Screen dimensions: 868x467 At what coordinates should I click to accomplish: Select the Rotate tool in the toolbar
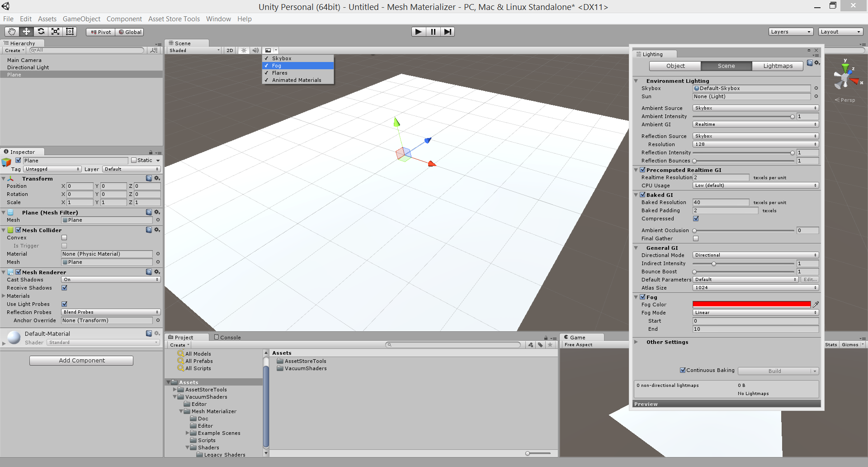coord(41,31)
